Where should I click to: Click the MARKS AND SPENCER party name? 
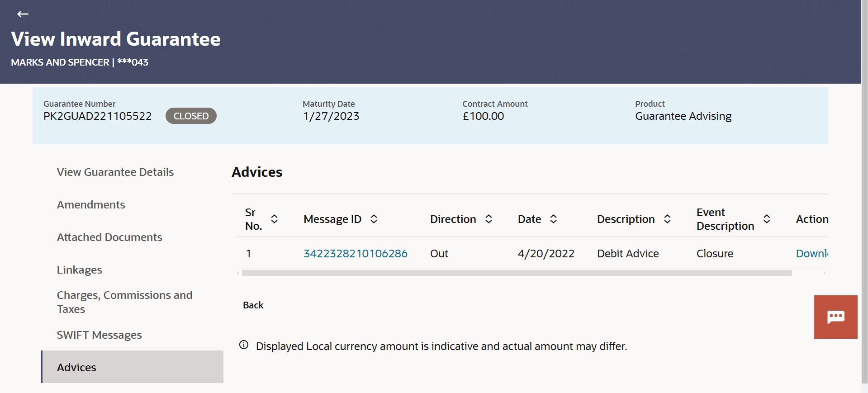(x=60, y=62)
